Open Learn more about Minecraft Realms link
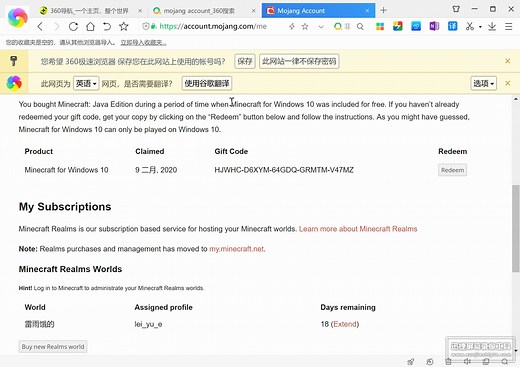The height and width of the screenshot is (367, 520). (x=358, y=229)
